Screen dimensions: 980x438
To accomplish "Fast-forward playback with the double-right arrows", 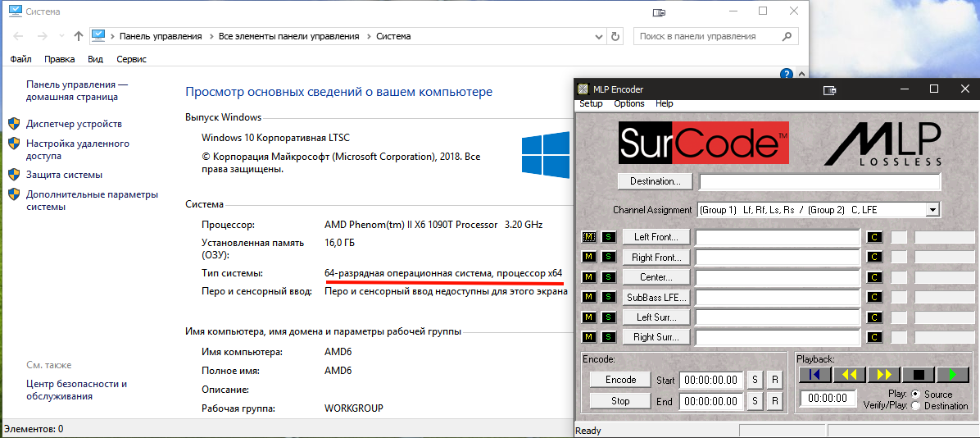I will [884, 375].
